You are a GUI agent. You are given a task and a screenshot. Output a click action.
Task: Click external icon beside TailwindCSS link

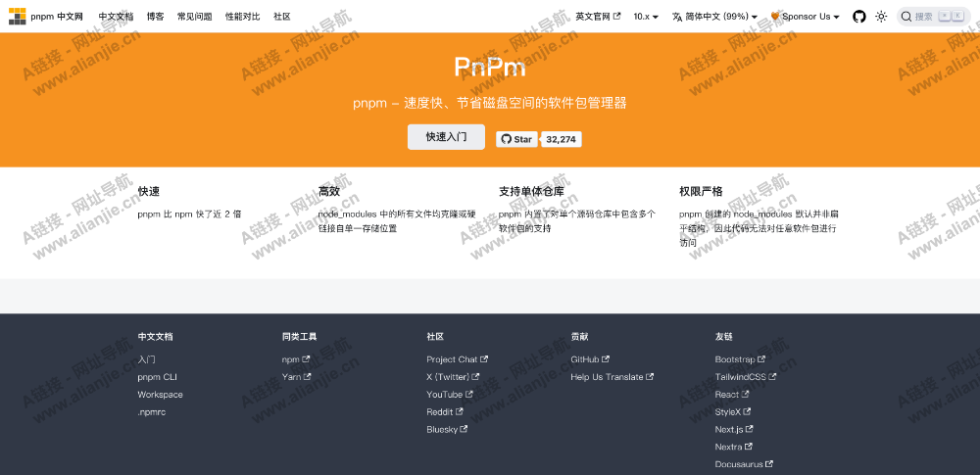tap(772, 377)
